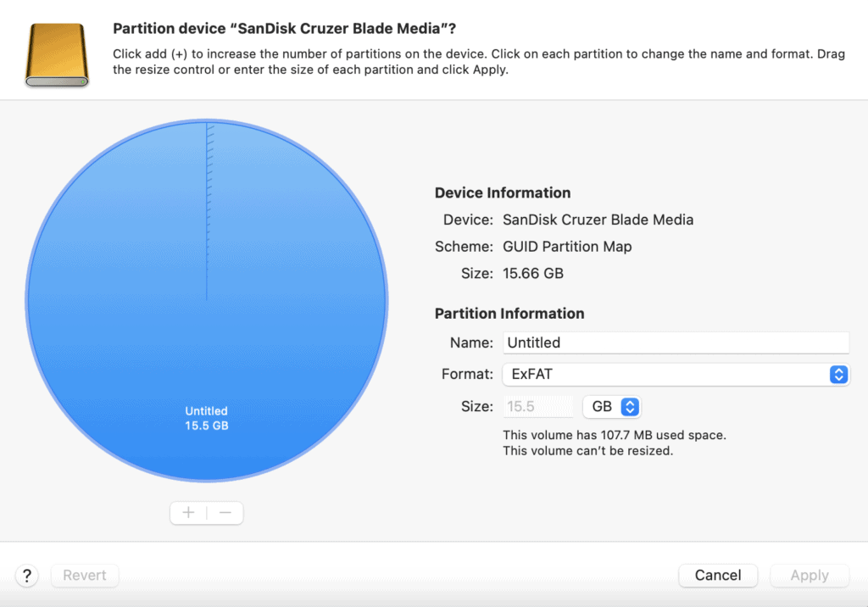Click the Name text field containing Untitled
This screenshot has height=607, width=868.
pyautogui.click(x=676, y=342)
